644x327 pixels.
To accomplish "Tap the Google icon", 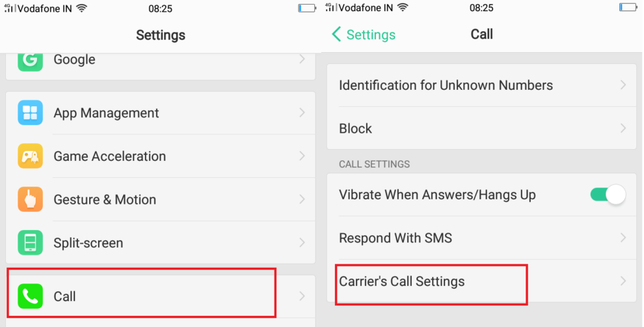I will tap(30, 60).
